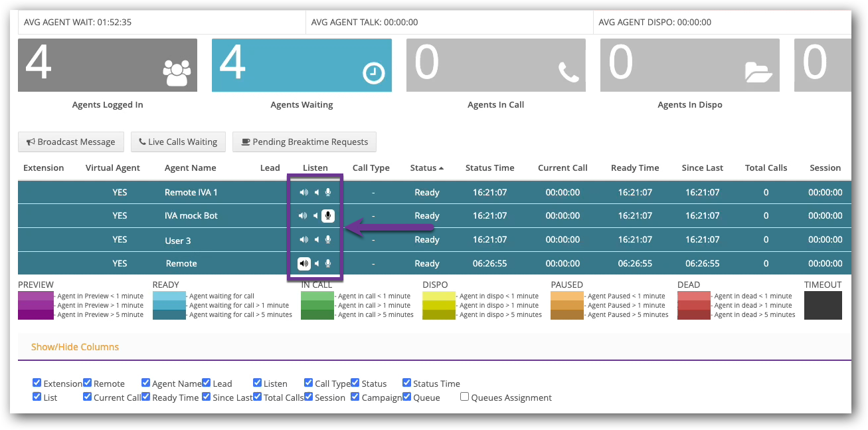Viewport: 868px width, 430px height.
Task: Click the Pending Breaktime Requests button
Action: coord(304,142)
